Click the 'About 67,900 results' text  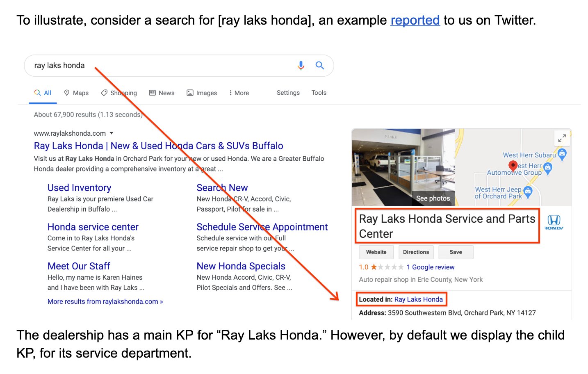[88, 114]
